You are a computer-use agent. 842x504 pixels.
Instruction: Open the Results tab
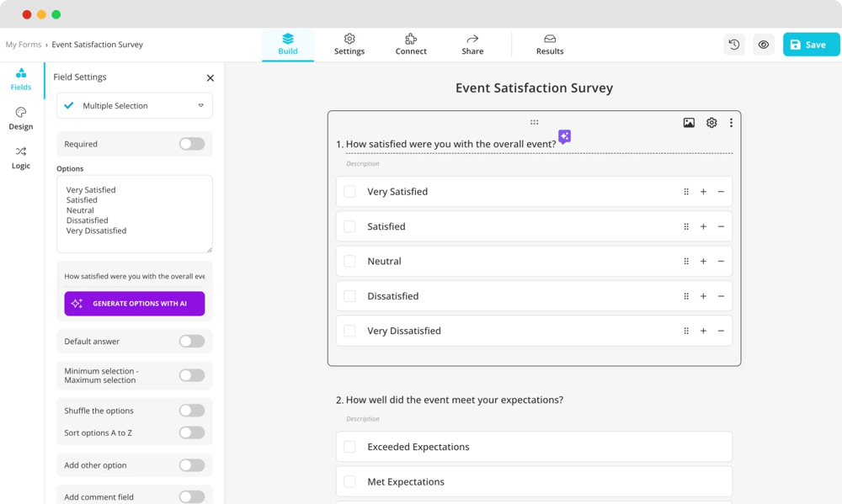(x=550, y=45)
